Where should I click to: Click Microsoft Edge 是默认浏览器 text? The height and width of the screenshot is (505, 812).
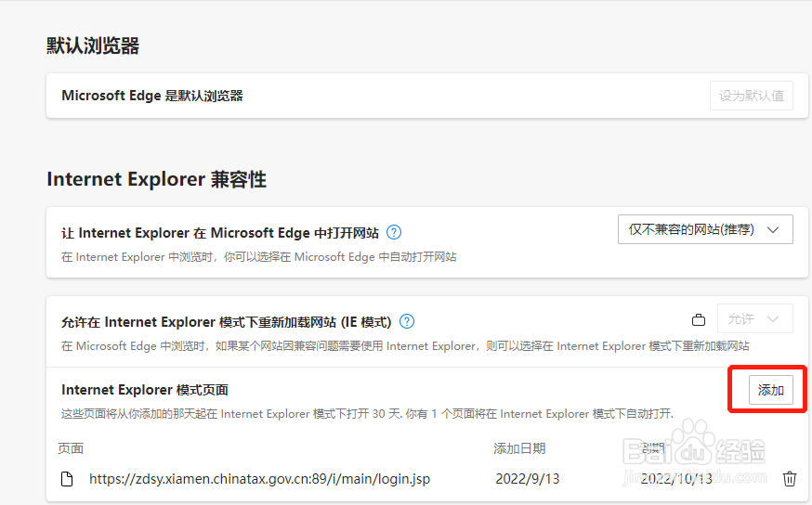coord(152,96)
